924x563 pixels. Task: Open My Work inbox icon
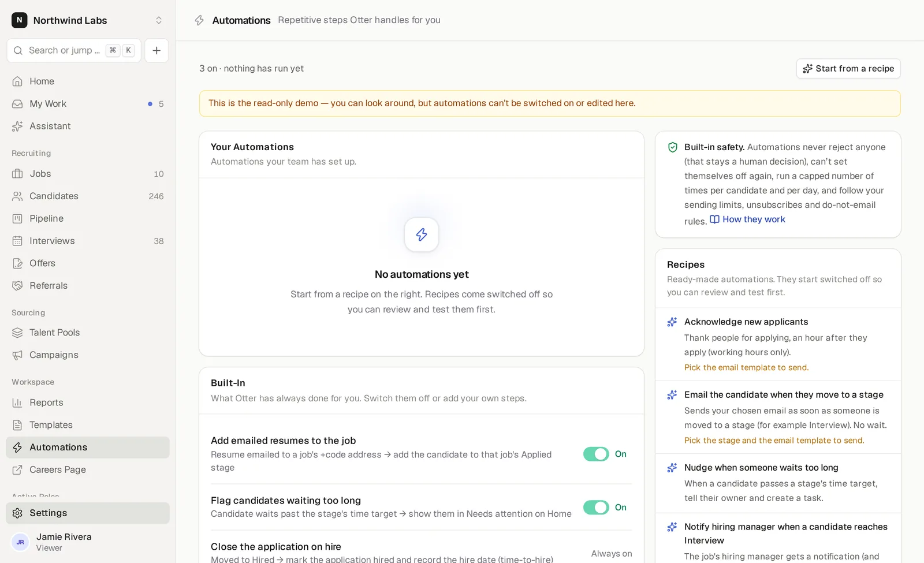coord(18,104)
